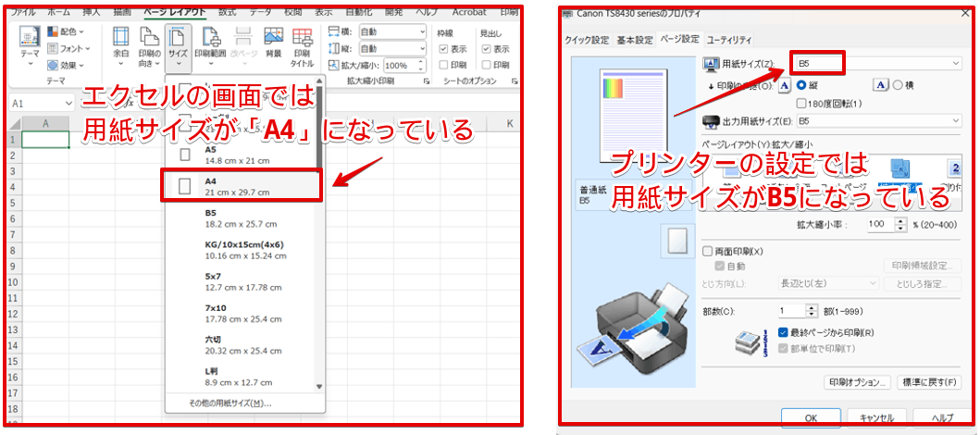This screenshot has height=435, width=980.
Task: Open the 配色 color scheme dropdown
Action: (67, 31)
